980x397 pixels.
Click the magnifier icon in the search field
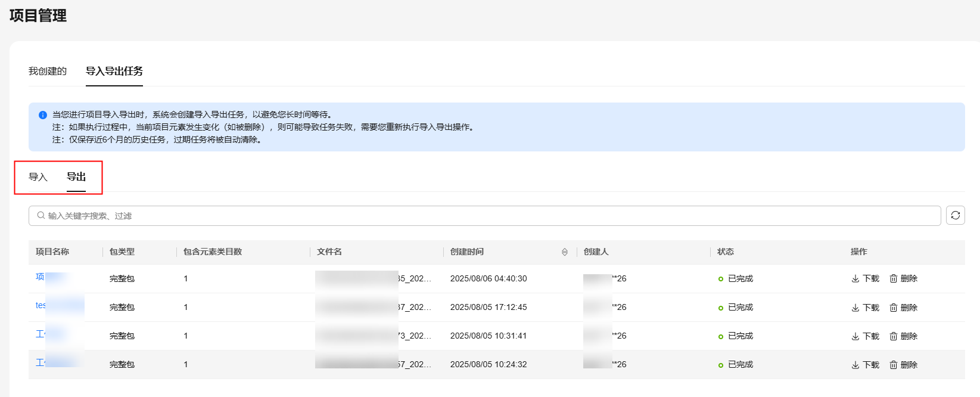pos(41,216)
